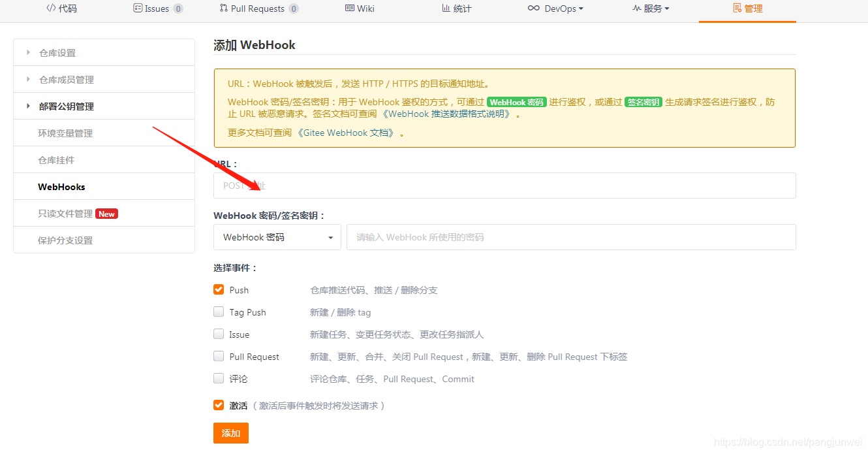Uncheck the 激活 checkbox

(x=219, y=405)
